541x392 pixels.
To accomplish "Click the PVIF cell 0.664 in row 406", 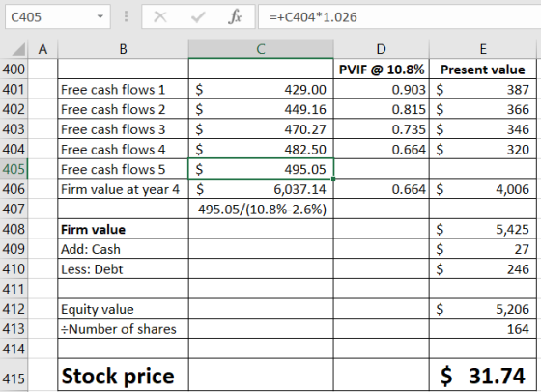I will (382, 189).
